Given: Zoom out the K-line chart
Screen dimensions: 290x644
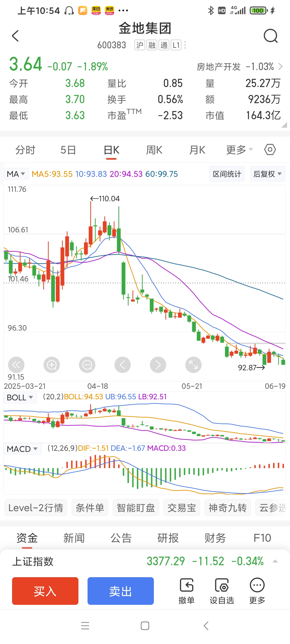Looking at the screenshot, I should coord(87,365).
